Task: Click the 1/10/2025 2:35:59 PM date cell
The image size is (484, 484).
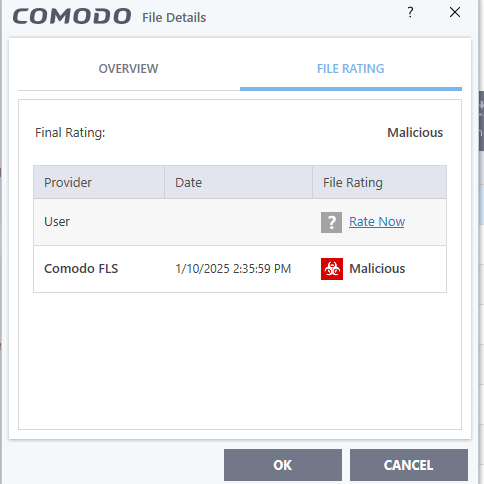Action: pyautogui.click(x=233, y=269)
